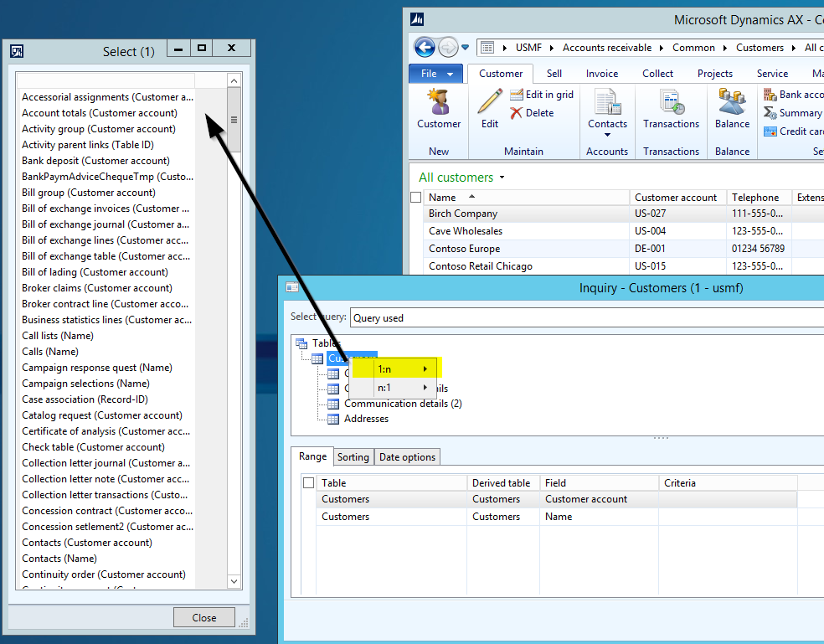Image resolution: width=824 pixels, height=644 pixels.
Task: Open customer Transactions icon
Action: click(x=671, y=104)
